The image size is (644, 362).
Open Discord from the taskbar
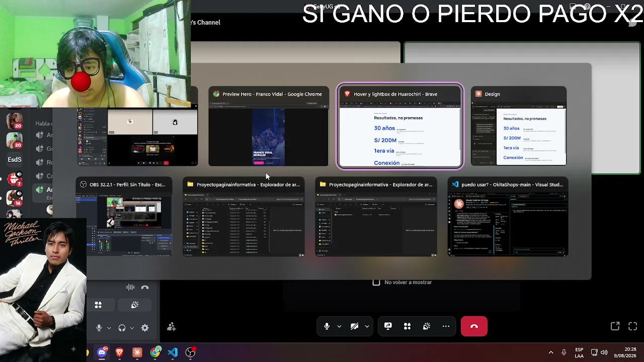pyautogui.click(x=102, y=352)
